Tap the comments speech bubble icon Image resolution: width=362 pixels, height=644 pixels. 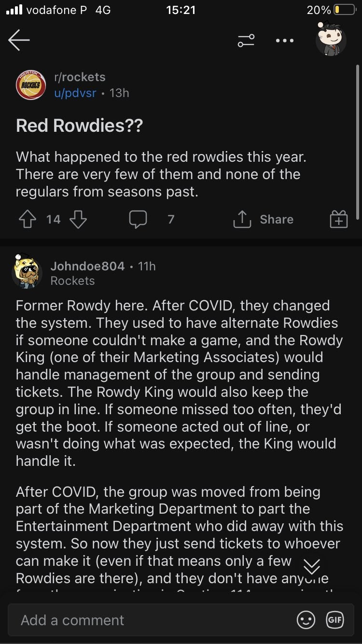(x=138, y=220)
